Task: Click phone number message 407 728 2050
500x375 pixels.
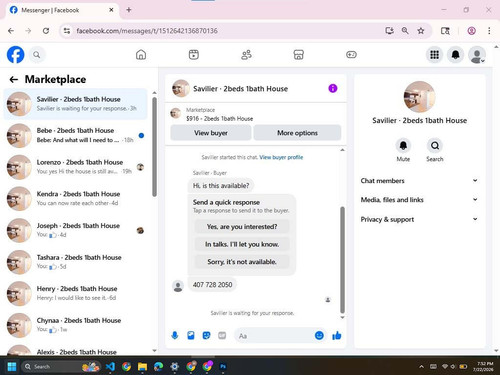Action: click(212, 285)
